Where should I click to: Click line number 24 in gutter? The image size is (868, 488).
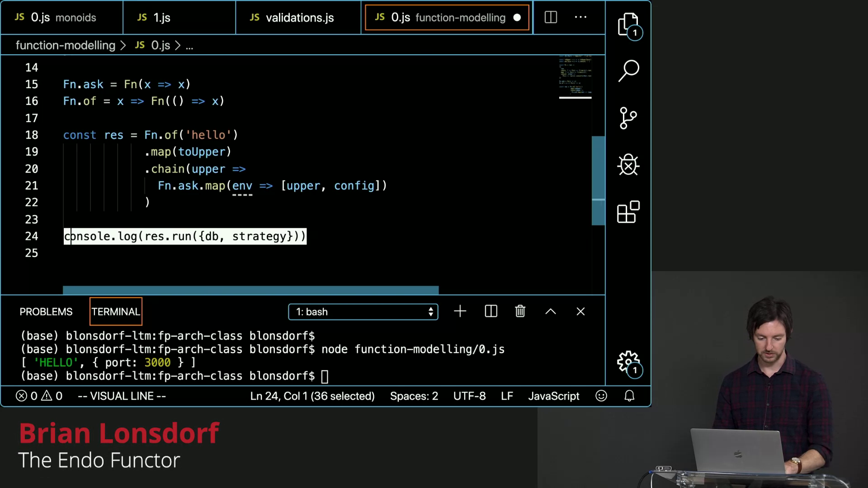click(x=32, y=236)
